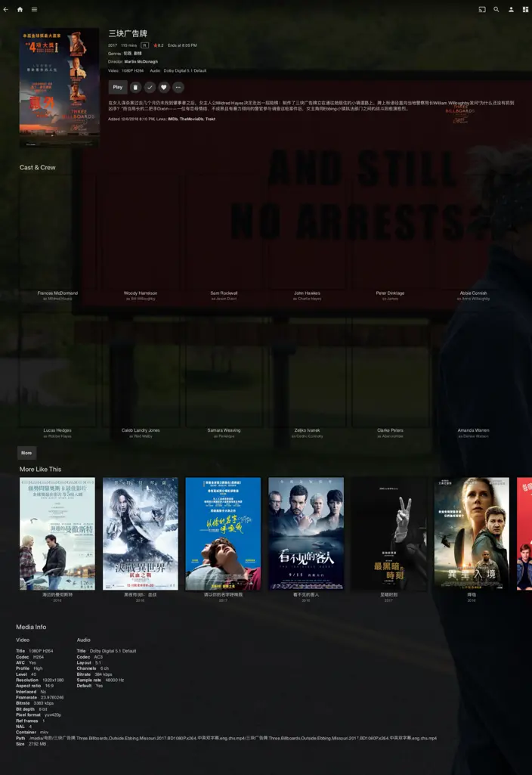Viewport: 532px width, 775px height.
Task: Open the 看不见的客人 movie poster
Action: click(306, 533)
